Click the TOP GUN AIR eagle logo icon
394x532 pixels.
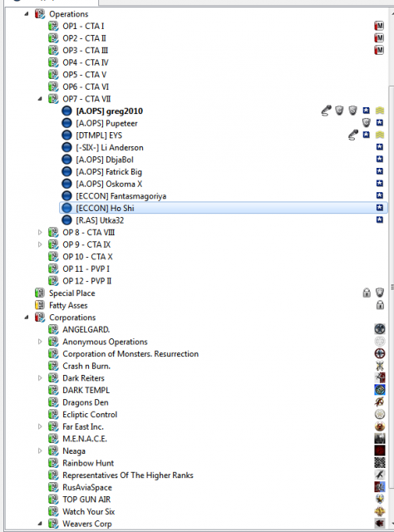[380, 499]
